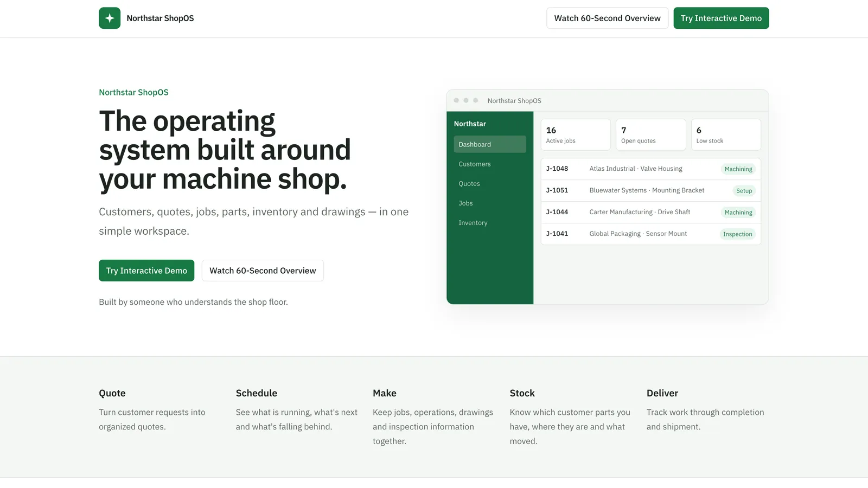Click the green Northstar ShopOS eyebrow text

(133, 92)
